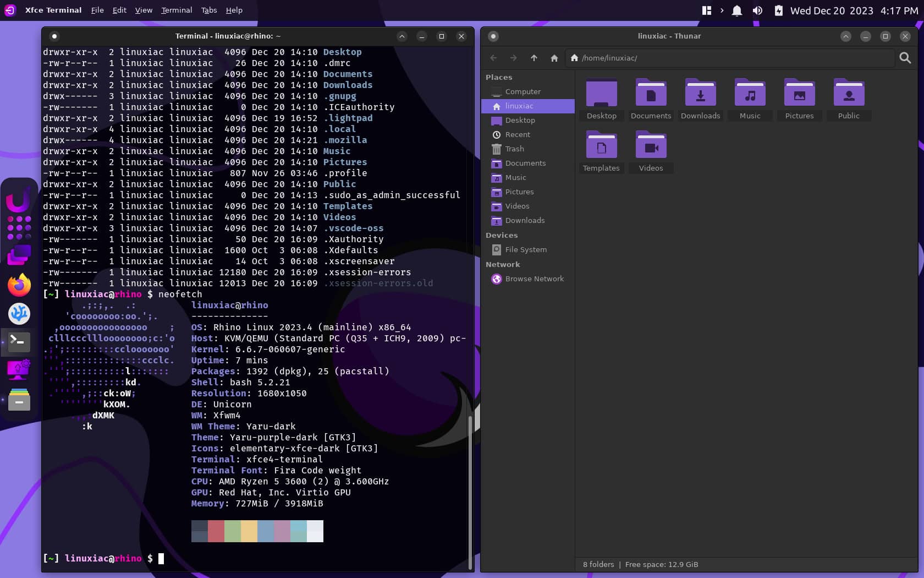This screenshot has height=578, width=924.
Task: Click Browse Network in the sidebar
Action: pos(534,279)
